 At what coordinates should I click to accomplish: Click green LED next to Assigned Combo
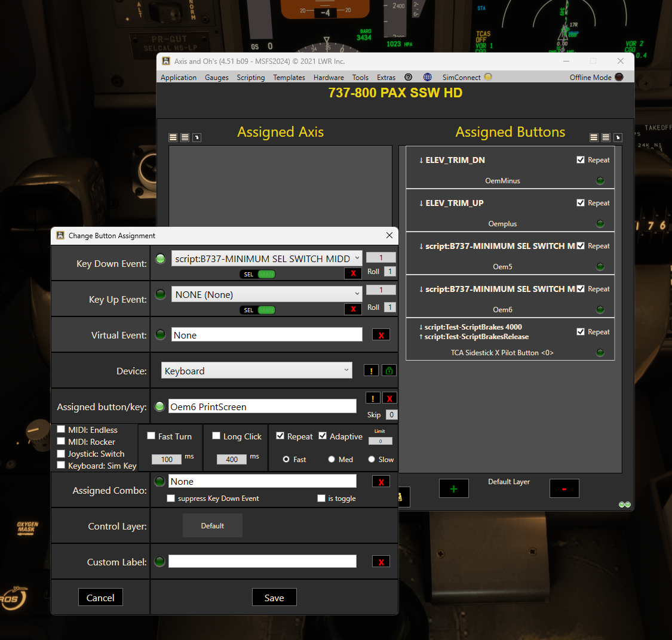[159, 481]
